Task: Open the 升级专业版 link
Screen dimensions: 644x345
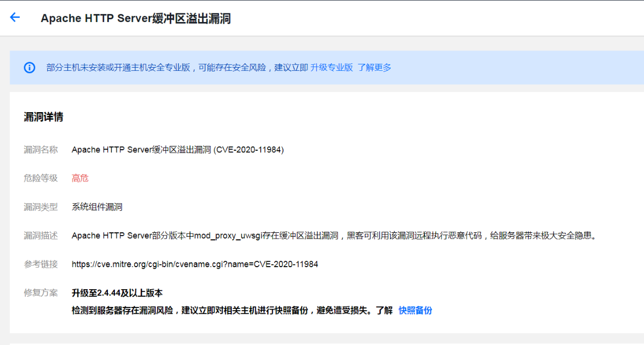Action: tap(332, 68)
